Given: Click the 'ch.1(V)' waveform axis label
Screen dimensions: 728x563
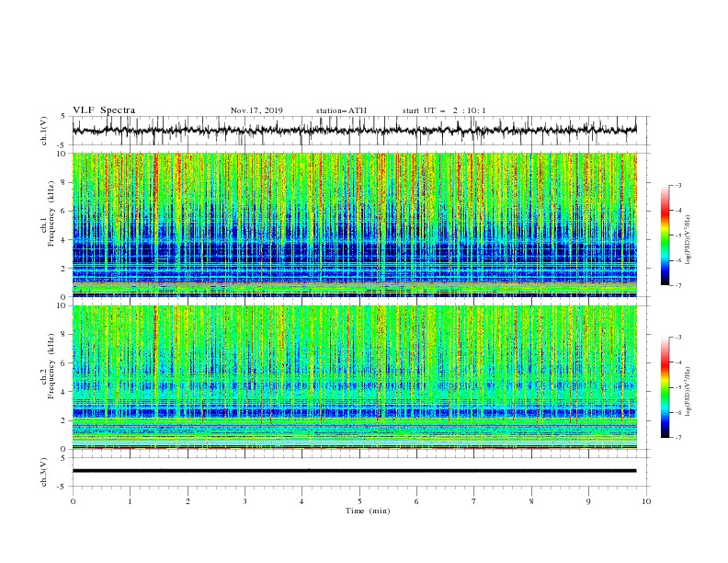Looking at the screenshot, I should 44,131.
